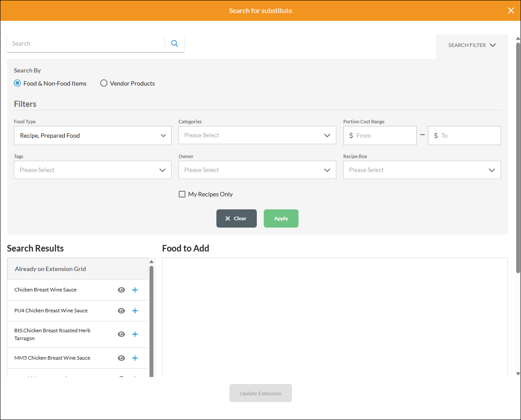The height and width of the screenshot is (420, 521).
Task: Add PU4 Chicken Breast Wine Sauce with its plus icon
Action: pos(135,311)
